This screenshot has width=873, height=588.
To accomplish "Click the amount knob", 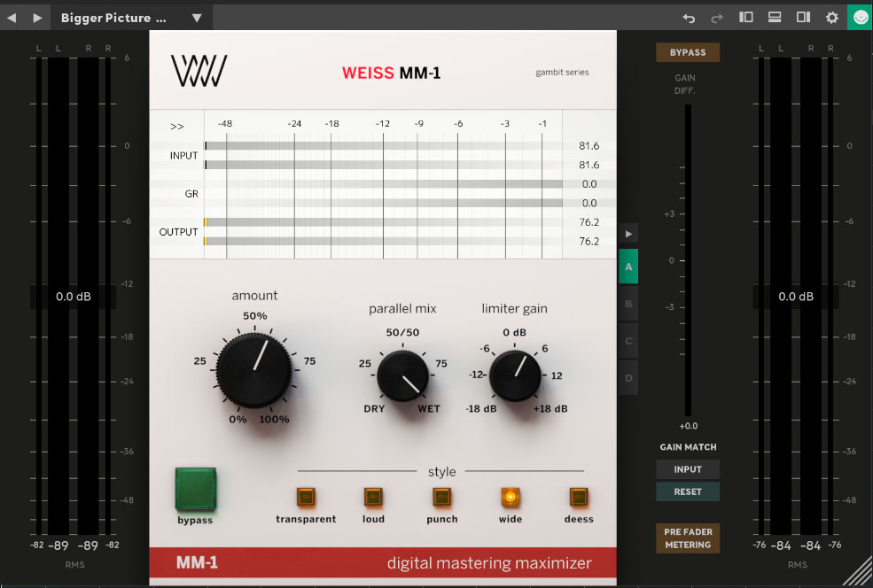I will (254, 369).
